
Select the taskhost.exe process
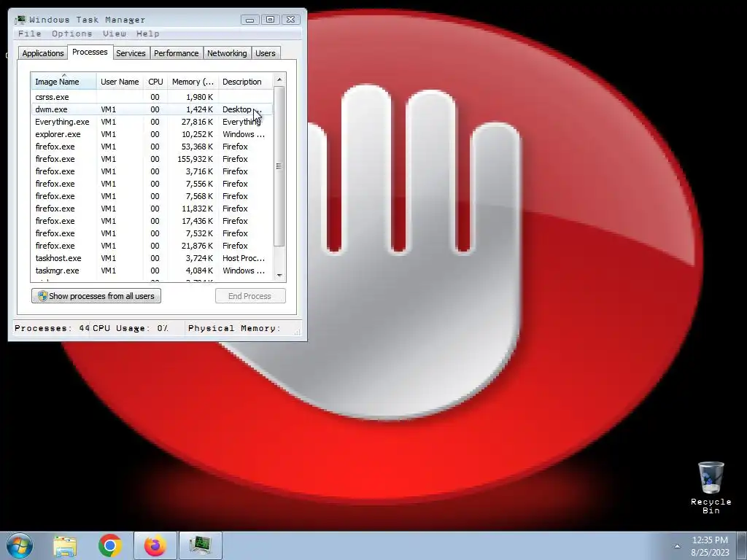click(x=152, y=257)
